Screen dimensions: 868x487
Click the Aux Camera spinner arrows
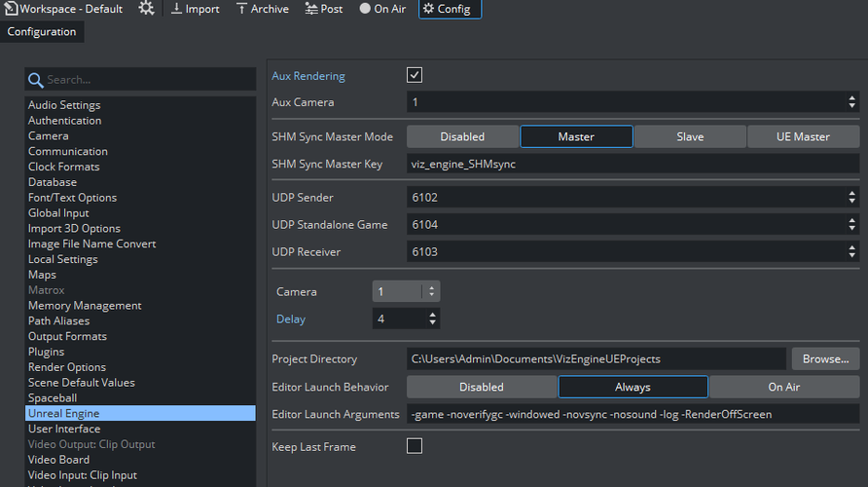(x=852, y=102)
